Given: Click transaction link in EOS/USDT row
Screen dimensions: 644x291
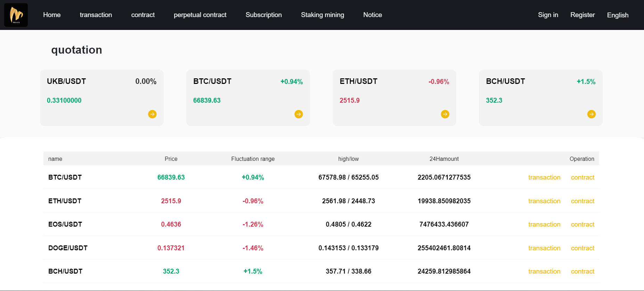Looking at the screenshot, I should pos(544,225).
